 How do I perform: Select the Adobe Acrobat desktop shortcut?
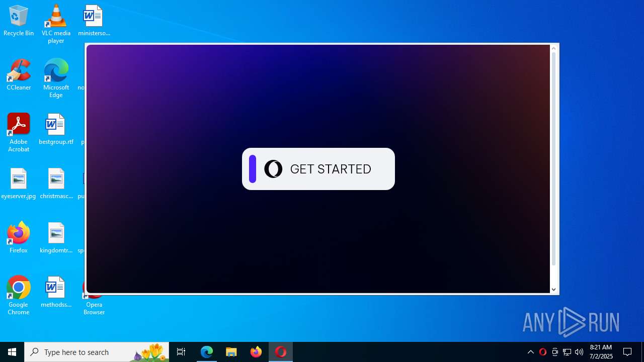[19, 133]
